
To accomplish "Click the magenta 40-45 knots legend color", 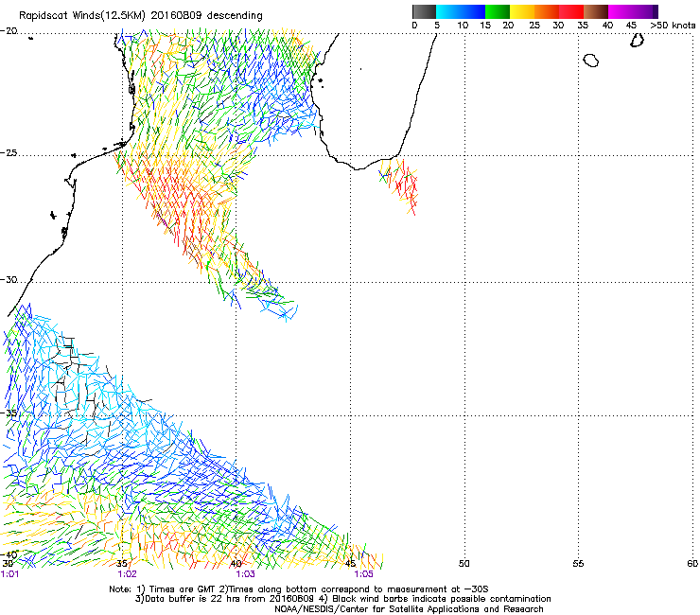I will 621,11.
